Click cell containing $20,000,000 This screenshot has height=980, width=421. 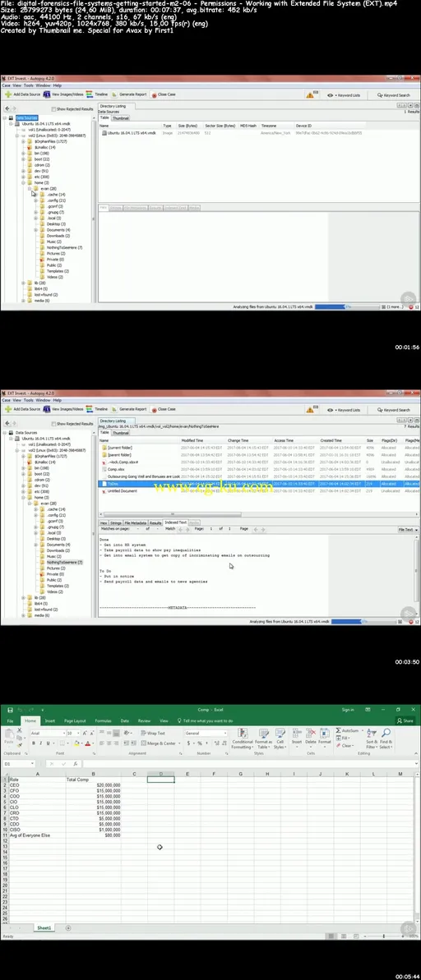tap(93, 784)
